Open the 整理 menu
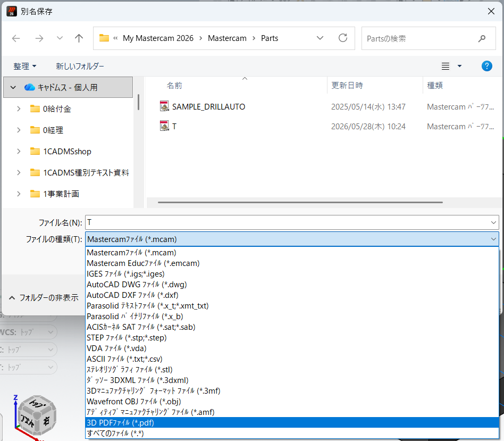Image resolution: width=504 pixels, height=441 pixels. coord(25,66)
